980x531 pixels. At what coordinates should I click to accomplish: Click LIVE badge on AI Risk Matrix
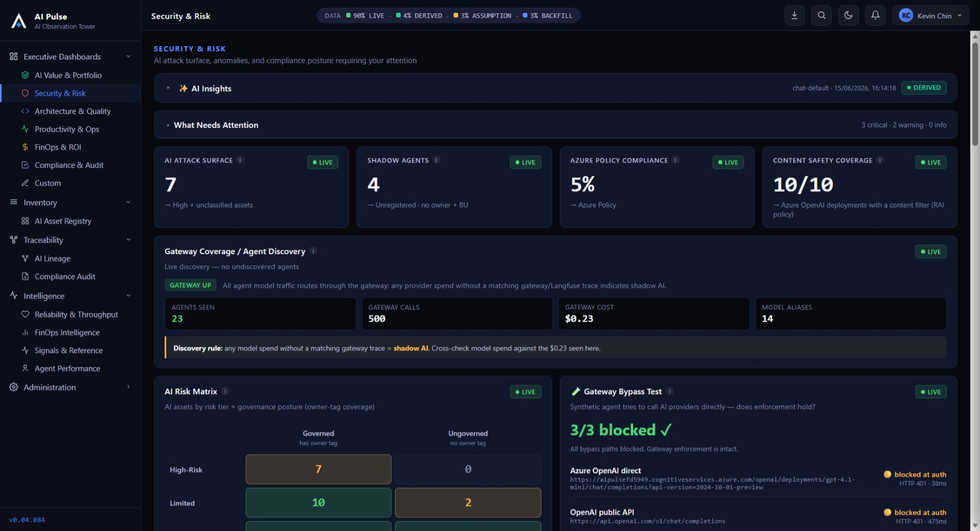tap(525, 392)
